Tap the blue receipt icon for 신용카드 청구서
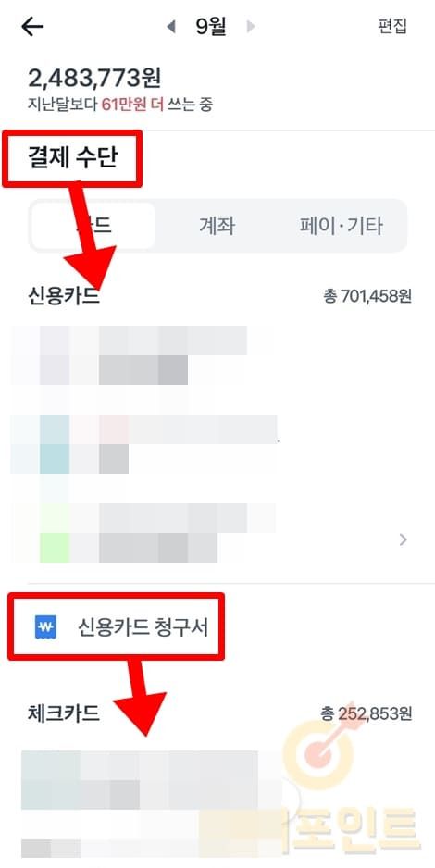This screenshot has height=868, width=435. click(43, 629)
